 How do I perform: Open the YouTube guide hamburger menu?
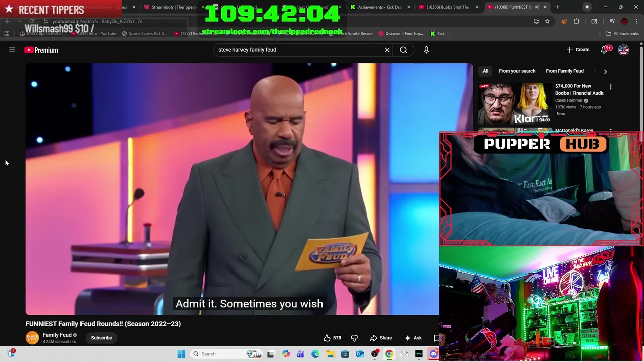coord(12,50)
